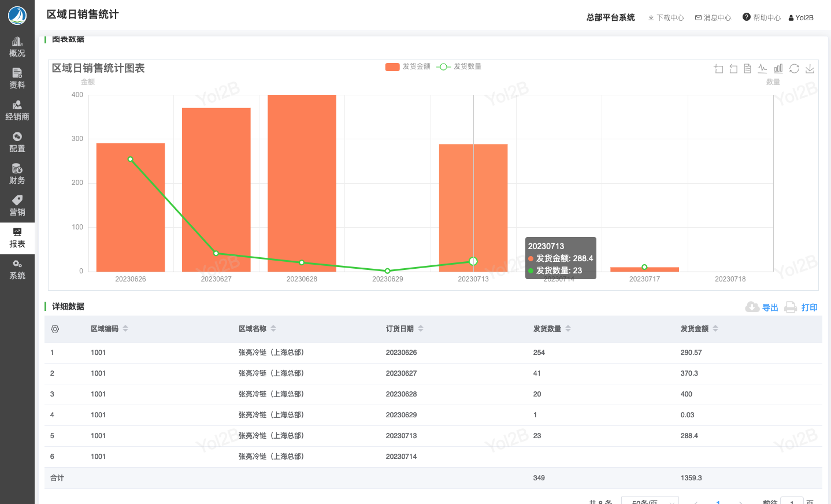Viewport: 831px width, 504px height.
Task: Toggle the 发货金额 legend series
Action: [x=408, y=66]
